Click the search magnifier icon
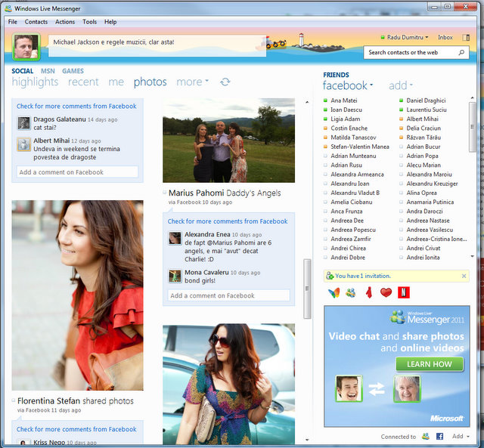 461,52
